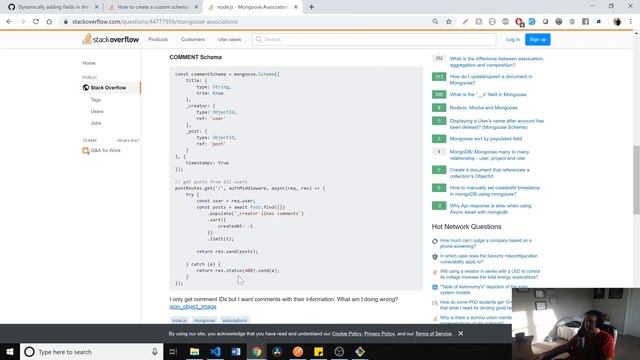The image size is (640, 360).
Task: Open related question Why Api response is slow
Action: 490,209
